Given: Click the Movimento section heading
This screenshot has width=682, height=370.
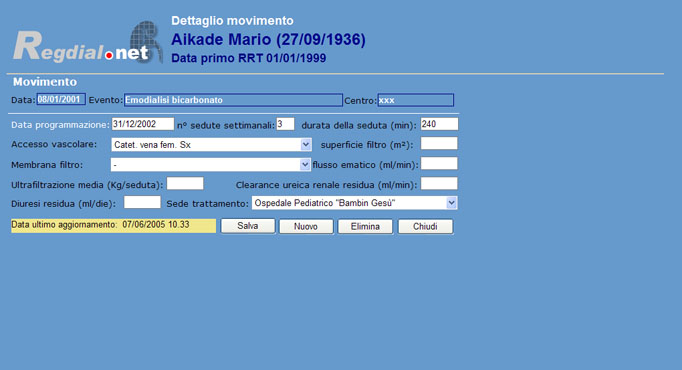Looking at the screenshot, I should click(45, 82).
